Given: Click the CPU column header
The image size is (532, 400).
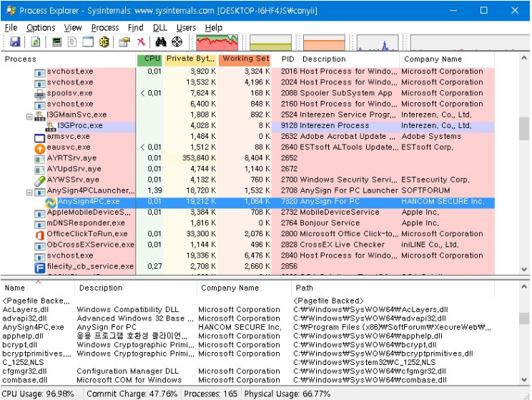Looking at the screenshot, I should (150, 59).
